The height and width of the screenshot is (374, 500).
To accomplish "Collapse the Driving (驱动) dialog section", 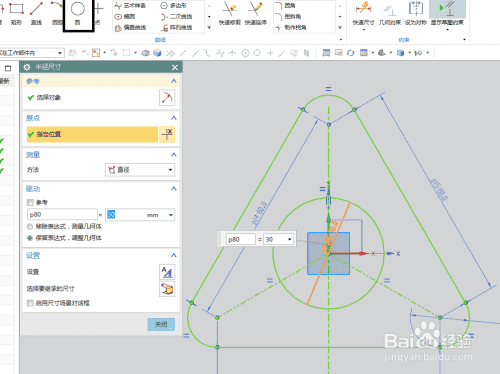I will (x=174, y=189).
